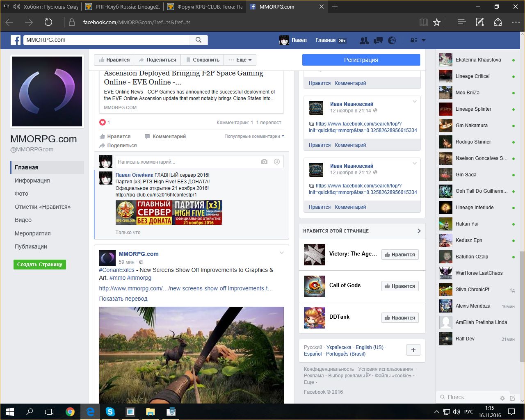
Task: Click the camera icon in comment box
Action: [264, 162]
